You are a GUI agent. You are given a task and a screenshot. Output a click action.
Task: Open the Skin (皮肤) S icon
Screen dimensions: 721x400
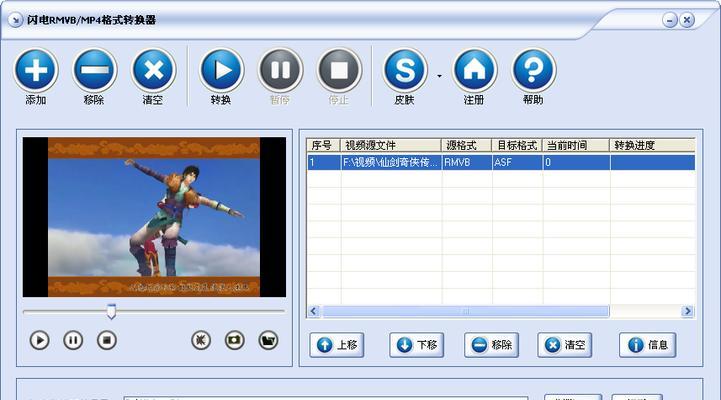tap(405, 70)
